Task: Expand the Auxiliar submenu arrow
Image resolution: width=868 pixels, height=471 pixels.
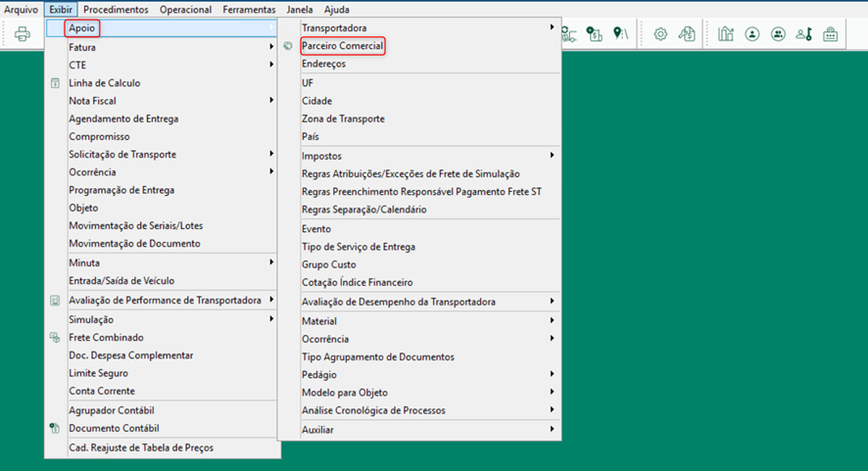Action: [x=552, y=430]
